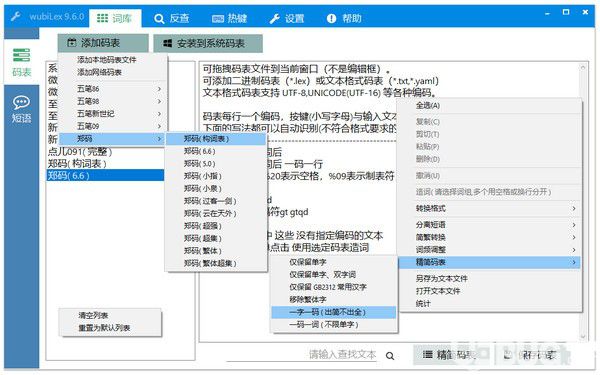The image size is (600, 375).
Task: Open the 帮助 help tab
Action: pyautogui.click(x=344, y=18)
